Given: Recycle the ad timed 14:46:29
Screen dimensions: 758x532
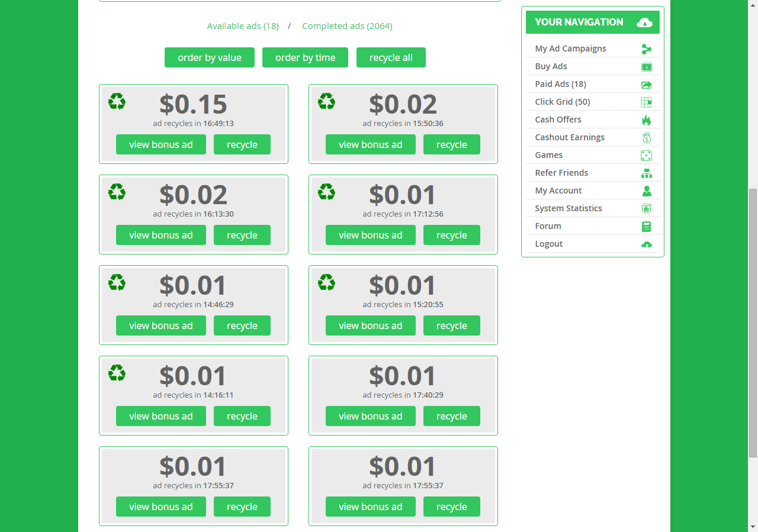Looking at the screenshot, I should pyautogui.click(x=242, y=325).
